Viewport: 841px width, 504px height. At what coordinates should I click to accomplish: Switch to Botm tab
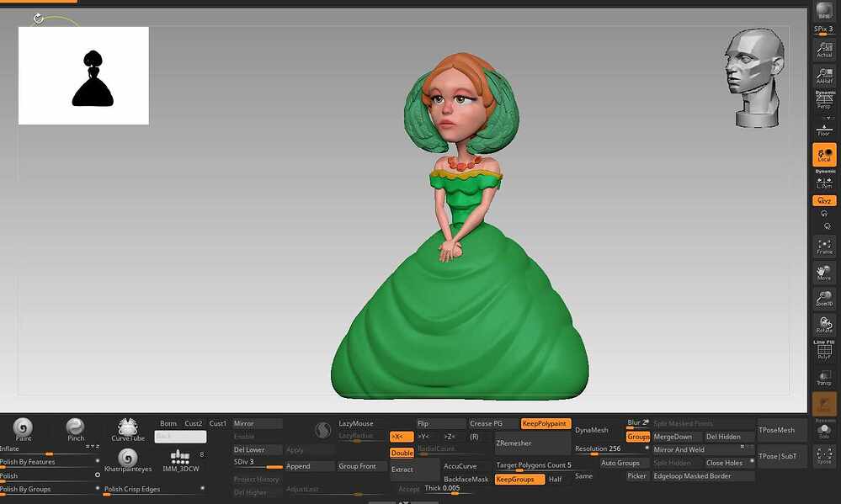coord(168,423)
